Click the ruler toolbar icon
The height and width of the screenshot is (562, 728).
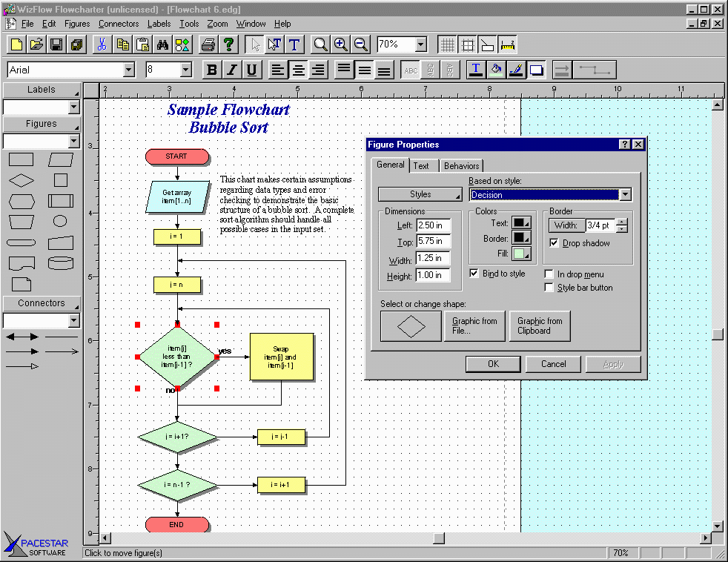pyautogui.click(x=508, y=44)
